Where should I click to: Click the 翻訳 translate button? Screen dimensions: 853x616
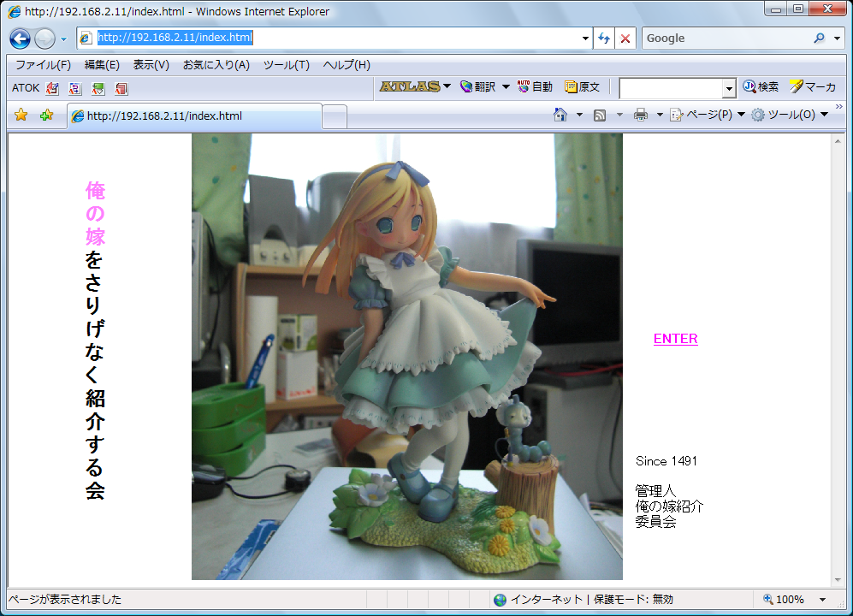click(x=478, y=86)
